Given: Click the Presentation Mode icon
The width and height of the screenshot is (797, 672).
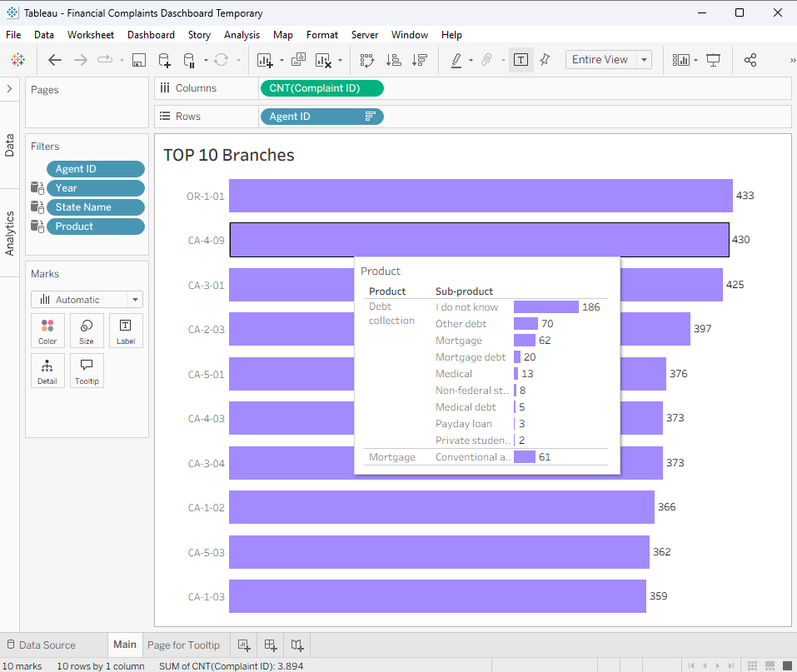Looking at the screenshot, I should [713, 60].
